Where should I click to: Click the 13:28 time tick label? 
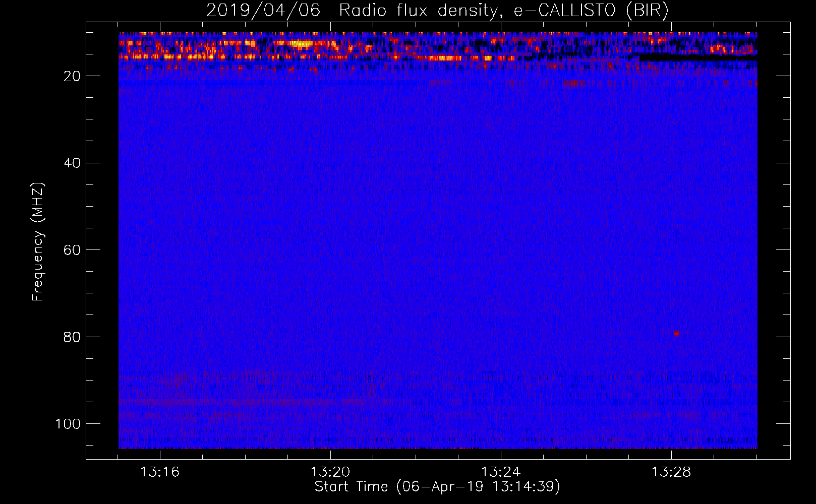pos(671,472)
